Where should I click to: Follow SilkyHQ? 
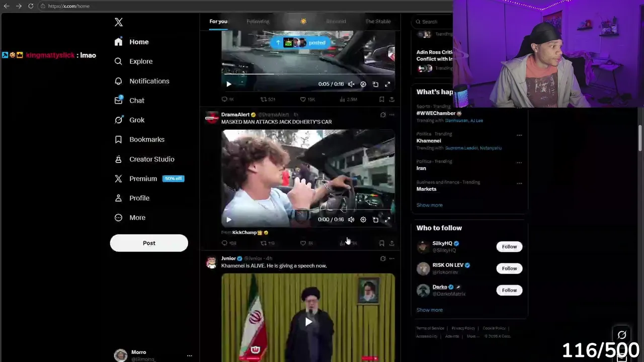click(x=509, y=246)
